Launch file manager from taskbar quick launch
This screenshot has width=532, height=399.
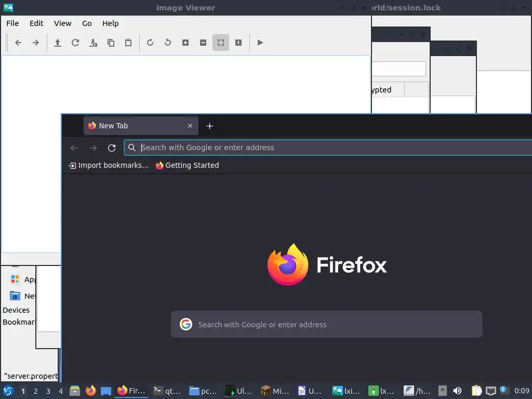(x=75, y=391)
